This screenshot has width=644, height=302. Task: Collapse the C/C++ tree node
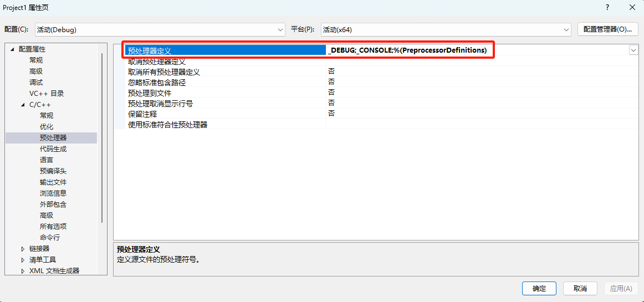pyautogui.click(x=22, y=105)
